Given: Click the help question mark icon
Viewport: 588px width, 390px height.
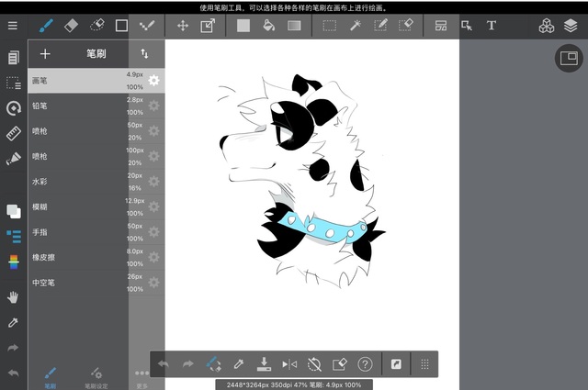Looking at the screenshot, I should coord(365,363).
